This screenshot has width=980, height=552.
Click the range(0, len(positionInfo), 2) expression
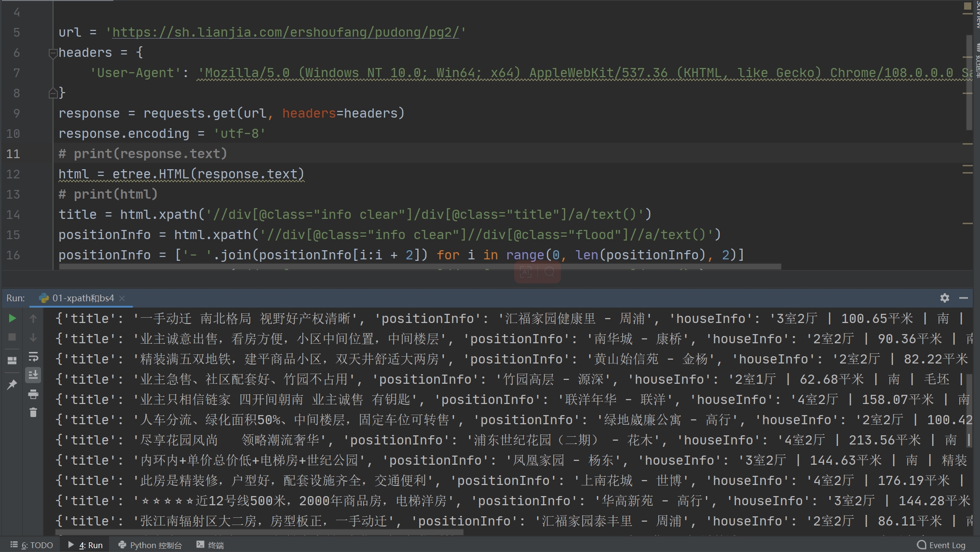click(621, 255)
